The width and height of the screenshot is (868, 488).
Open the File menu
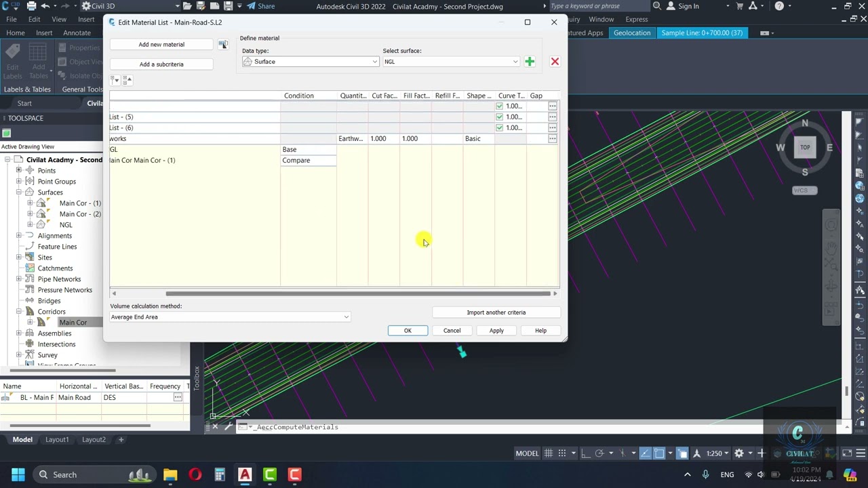(12, 19)
